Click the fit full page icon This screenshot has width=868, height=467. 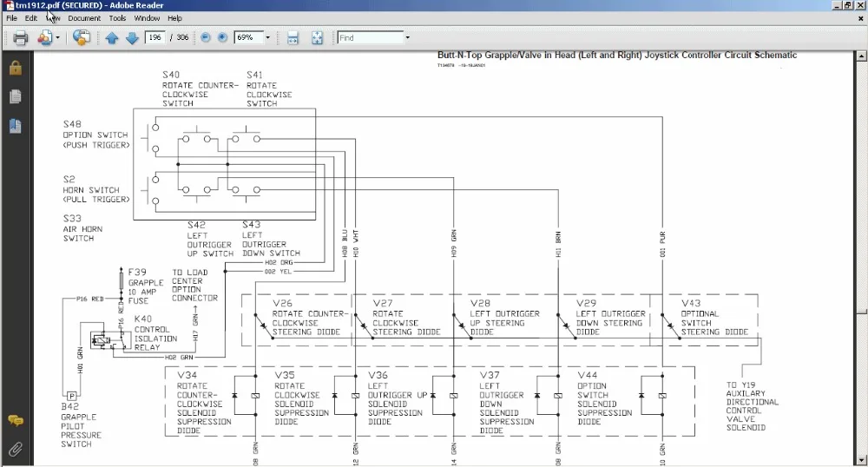tap(318, 38)
